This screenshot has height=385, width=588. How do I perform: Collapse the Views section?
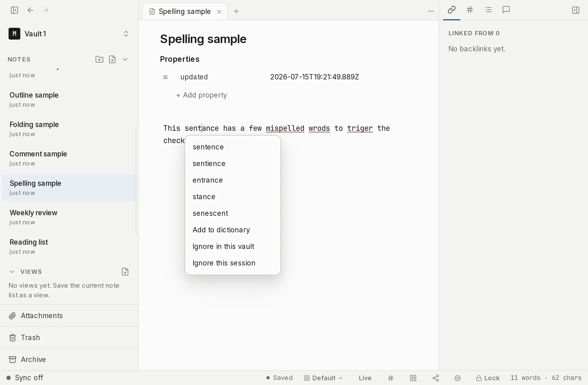[x=12, y=272]
